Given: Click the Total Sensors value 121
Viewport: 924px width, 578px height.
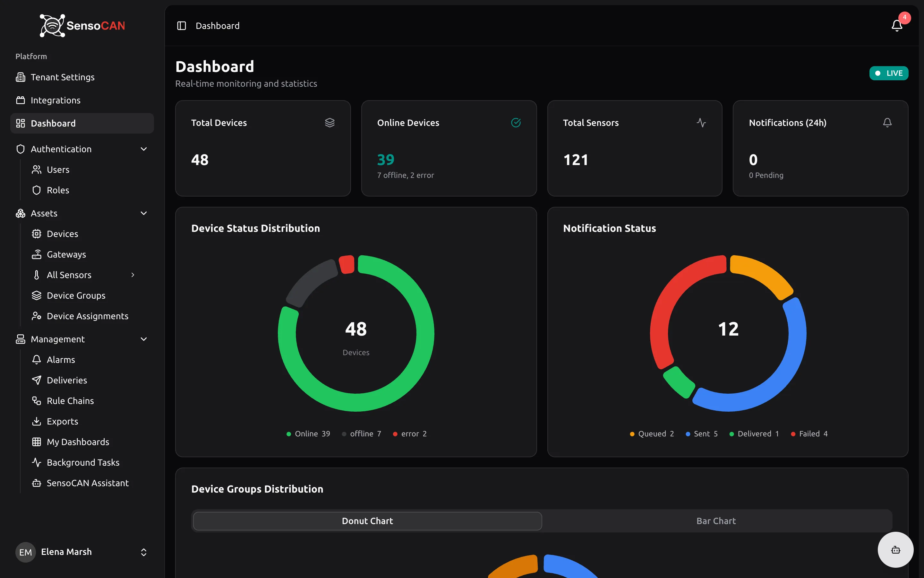Looking at the screenshot, I should (575, 160).
